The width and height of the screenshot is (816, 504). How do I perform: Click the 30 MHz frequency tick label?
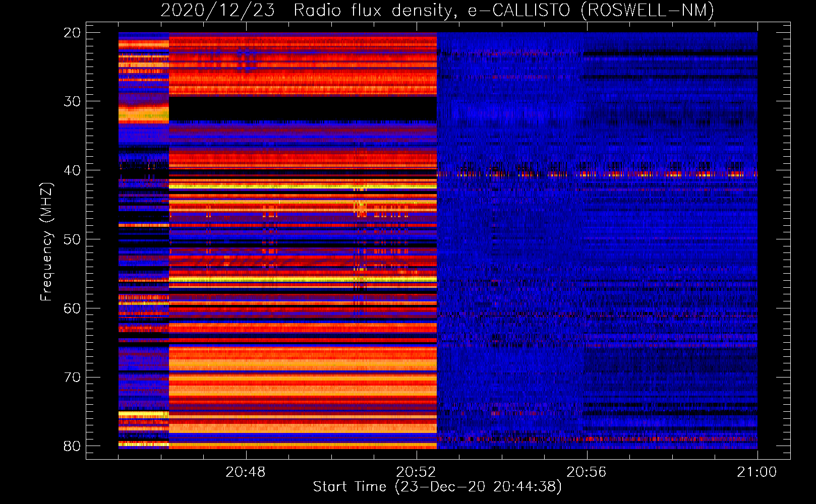[72, 101]
